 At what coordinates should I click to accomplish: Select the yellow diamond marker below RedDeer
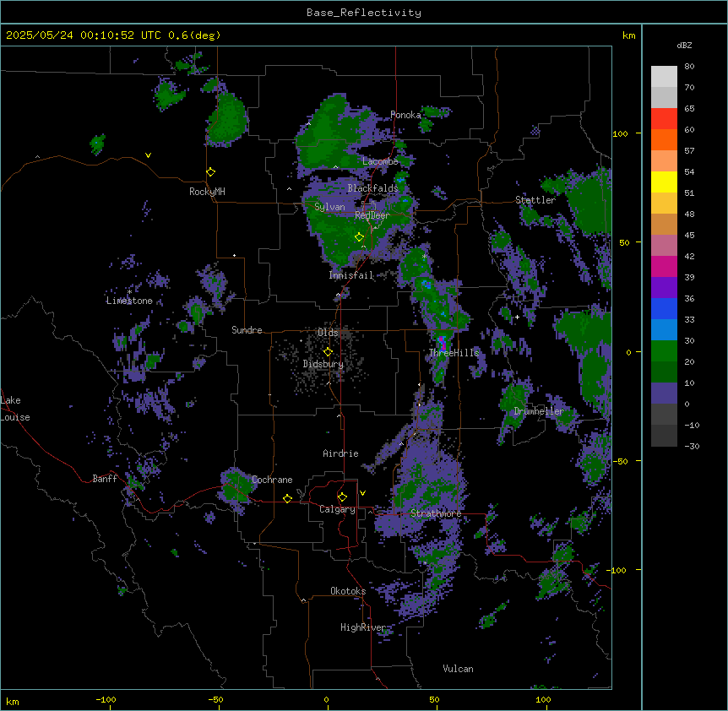pyautogui.click(x=359, y=237)
